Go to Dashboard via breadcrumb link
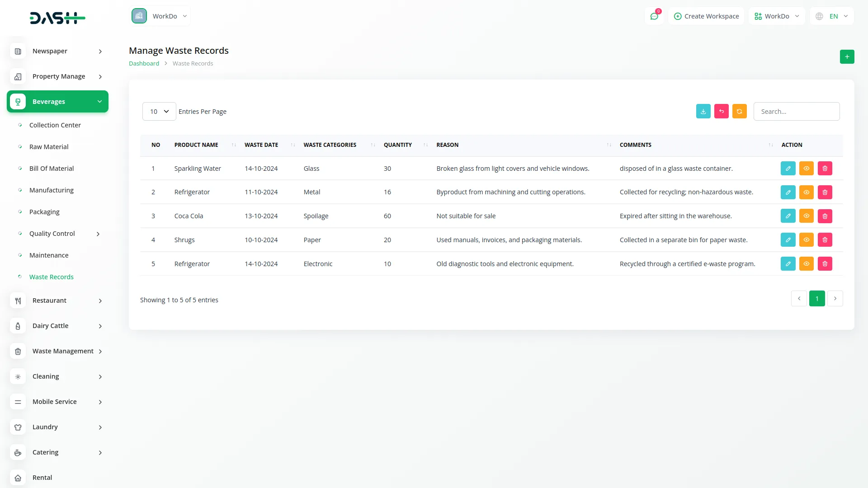Viewport: 868px width, 488px height. 144,64
